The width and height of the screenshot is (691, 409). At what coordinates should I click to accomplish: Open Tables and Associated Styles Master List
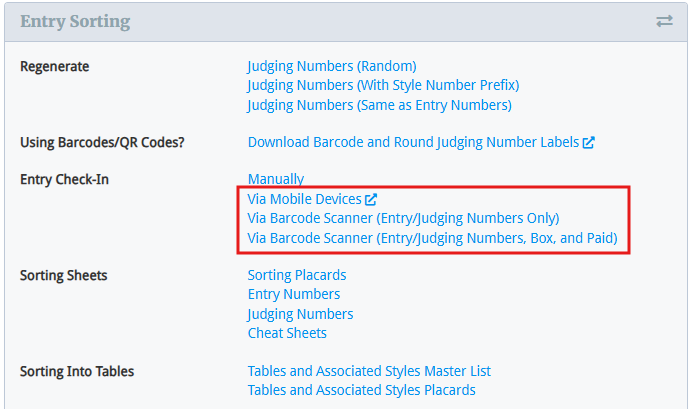coord(369,371)
